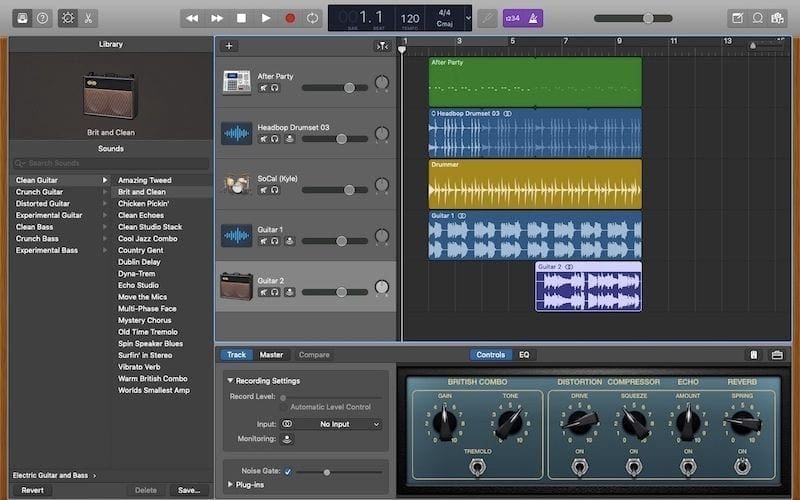Open the No Input dropdown
The height and width of the screenshot is (500, 800).
click(x=337, y=424)
